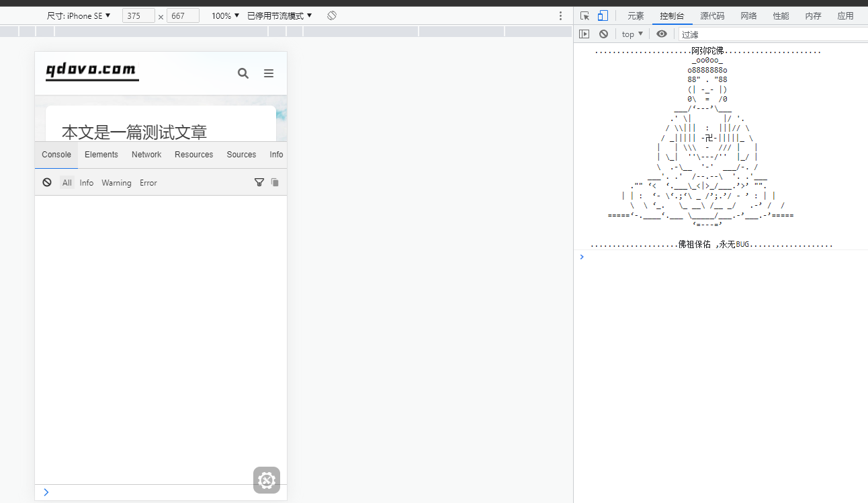Open the 已停用节流模式 throttling dropdown
The width and height of the screenshot is (868, 503).
click(x=279, y=15)
